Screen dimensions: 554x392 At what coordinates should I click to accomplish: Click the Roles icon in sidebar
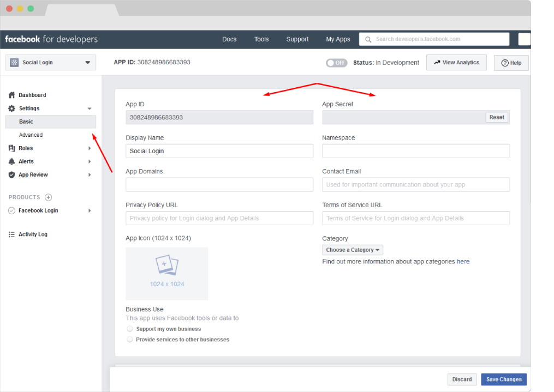[x=11, y=148]
